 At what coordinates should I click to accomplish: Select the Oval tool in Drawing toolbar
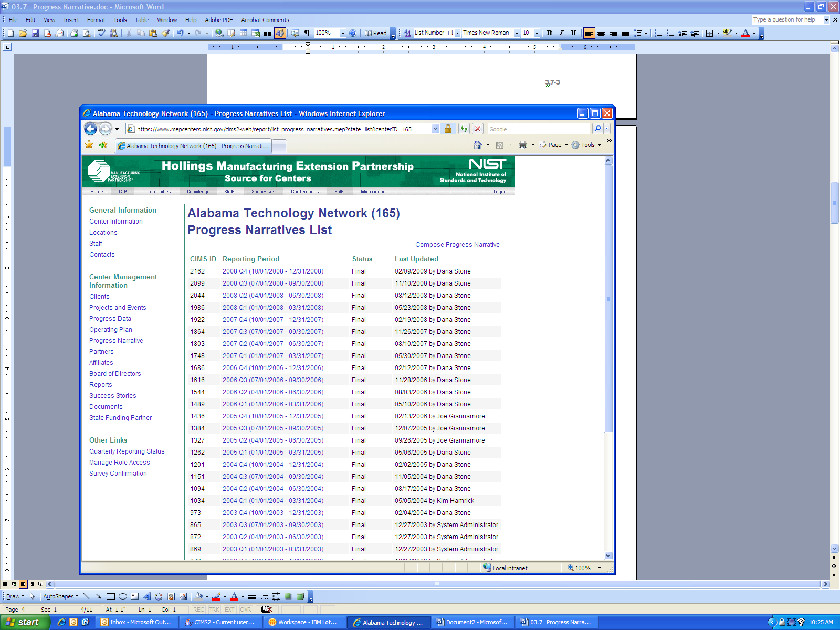coord(123,596)
